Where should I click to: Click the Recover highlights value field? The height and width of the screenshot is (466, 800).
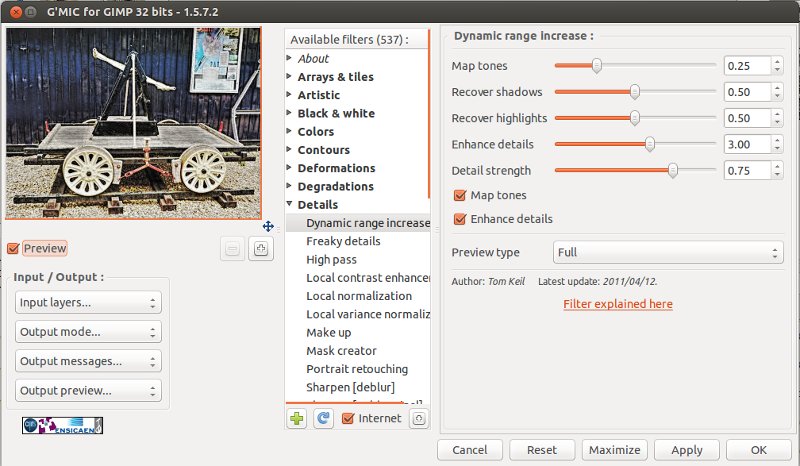pyautogui.click(x=747, y=118)
